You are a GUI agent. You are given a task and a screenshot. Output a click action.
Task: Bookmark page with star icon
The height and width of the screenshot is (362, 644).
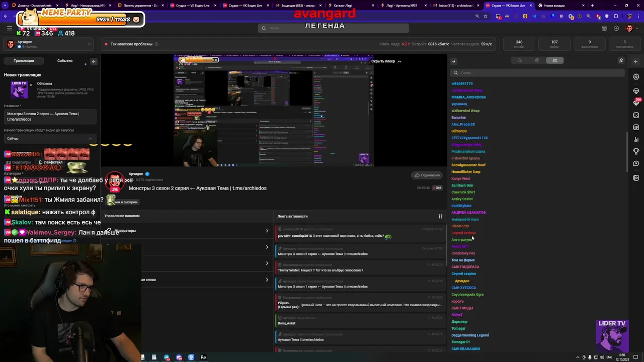[486, 16]
